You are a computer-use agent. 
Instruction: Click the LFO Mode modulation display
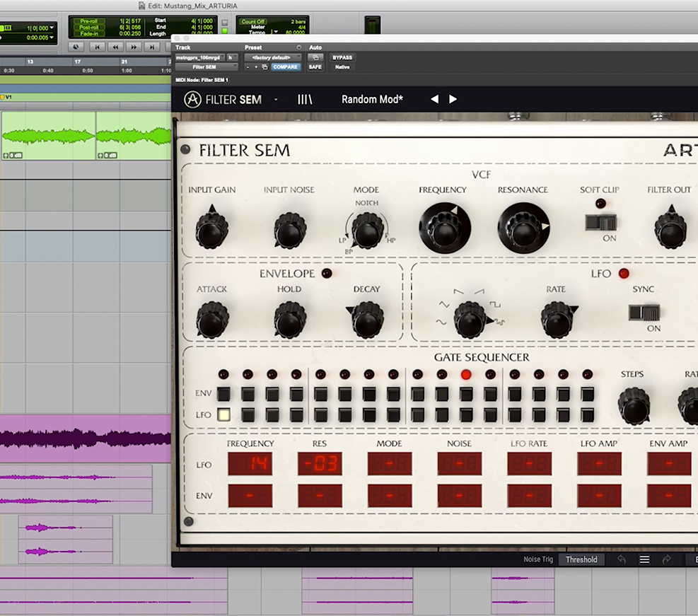tap(390, 464)
